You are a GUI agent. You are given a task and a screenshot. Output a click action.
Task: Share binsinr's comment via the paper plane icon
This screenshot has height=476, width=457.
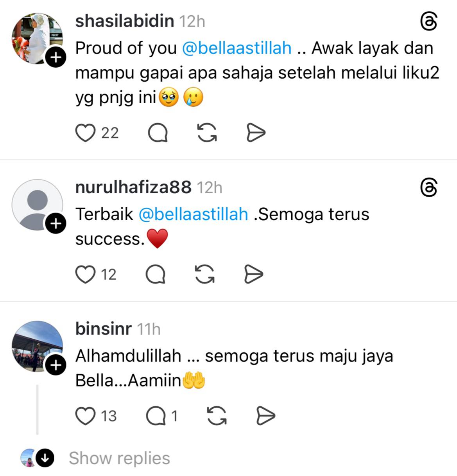[x=266, y=415]
